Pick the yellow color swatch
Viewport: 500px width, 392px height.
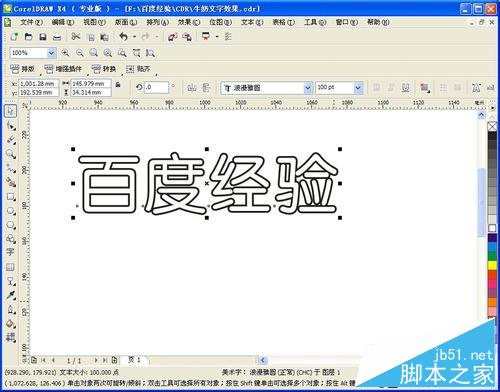pyautogui.click(x=492, y=265)
